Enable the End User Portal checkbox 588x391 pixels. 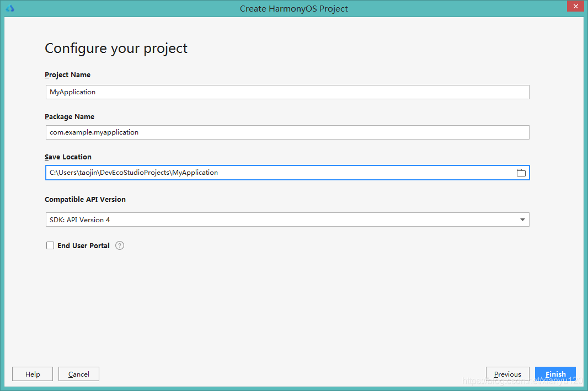coord(50,245)
